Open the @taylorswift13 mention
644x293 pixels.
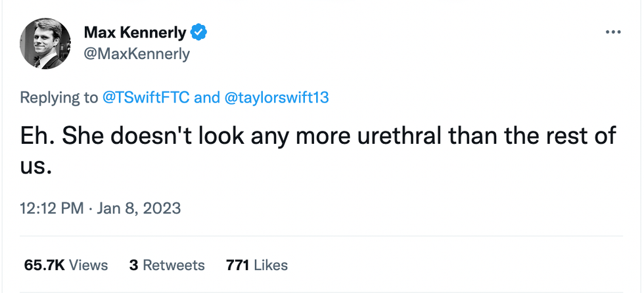pyautogui.click(x=276, y=98)
